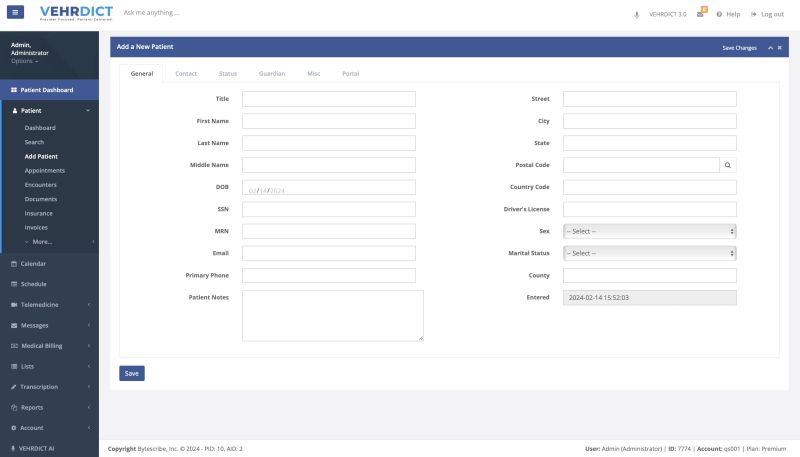Open the Marital Status dropdown
Screen dimensions: 800x457
[x=649, y=253]
